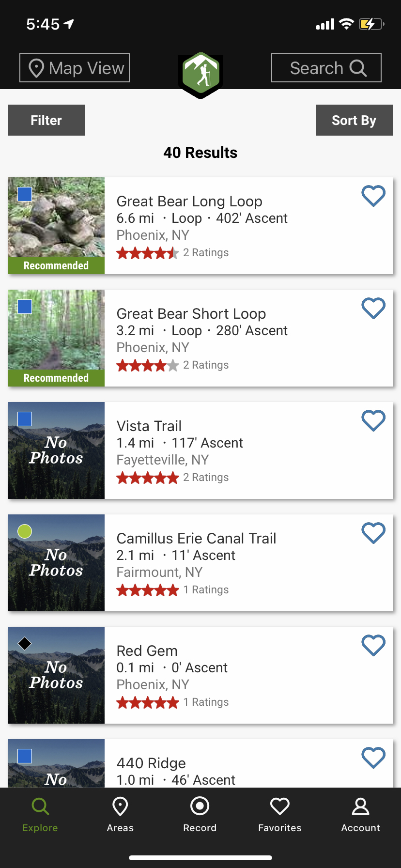Open Camillus Erie Canal Trail listing

click(196, 539)
